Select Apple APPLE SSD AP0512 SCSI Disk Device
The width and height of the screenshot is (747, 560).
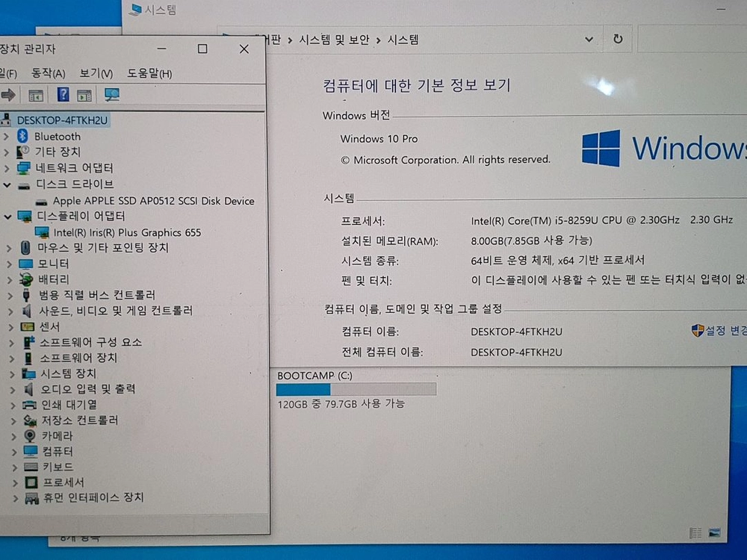click(153, 201)
